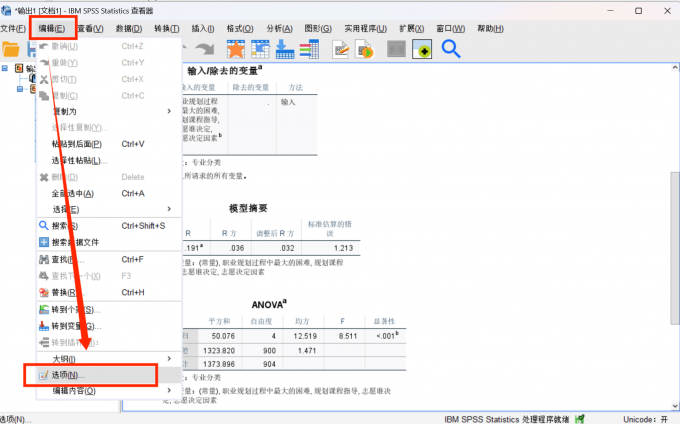Expand the 编辑内容(O) submenu

pos(169,390)
